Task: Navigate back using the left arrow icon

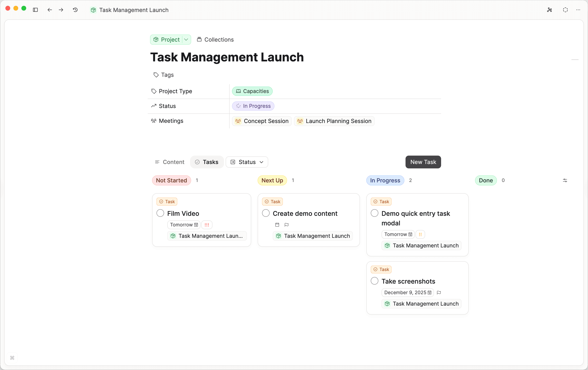Action: [x=50, y=10]
